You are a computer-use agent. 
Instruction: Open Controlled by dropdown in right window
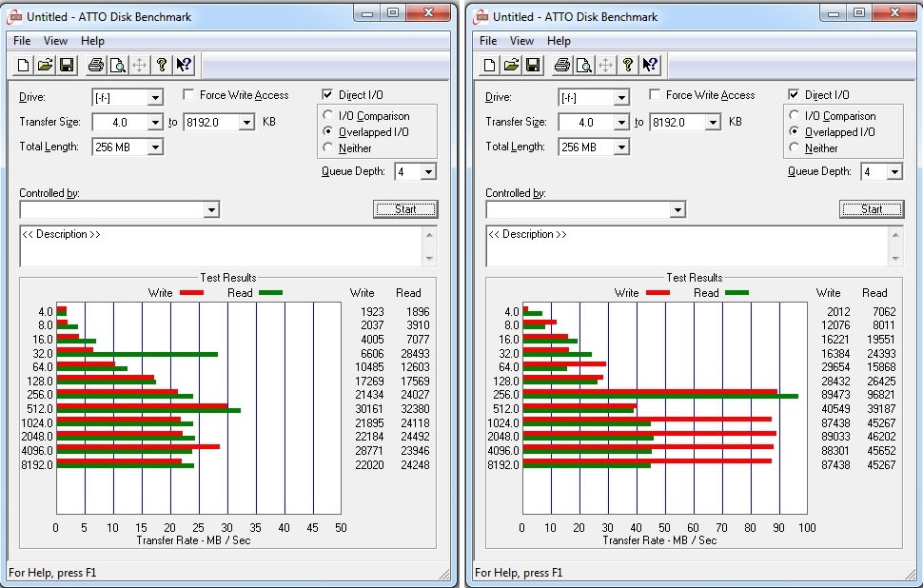point(678,209)
